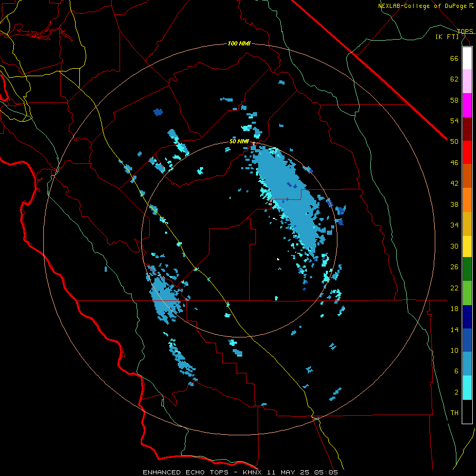Click the dark orange legend swatch between 46 and 42
Image resolution: width=476 pixels, height=476 pixels.
tap(467, 176)
